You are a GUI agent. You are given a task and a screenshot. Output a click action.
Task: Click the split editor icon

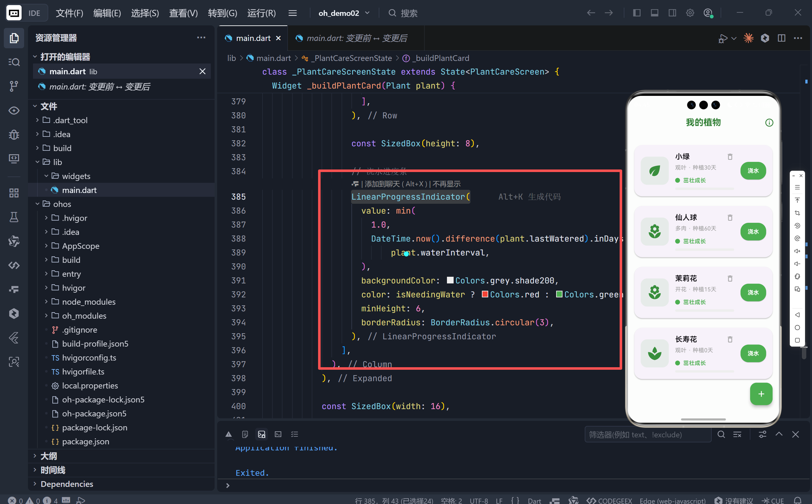[x=781, y=38]
